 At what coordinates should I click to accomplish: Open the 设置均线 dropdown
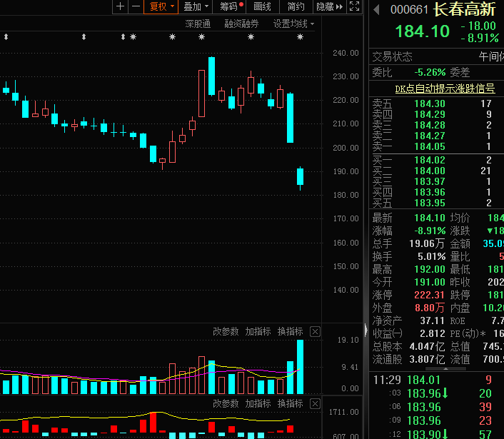[294, 24]
